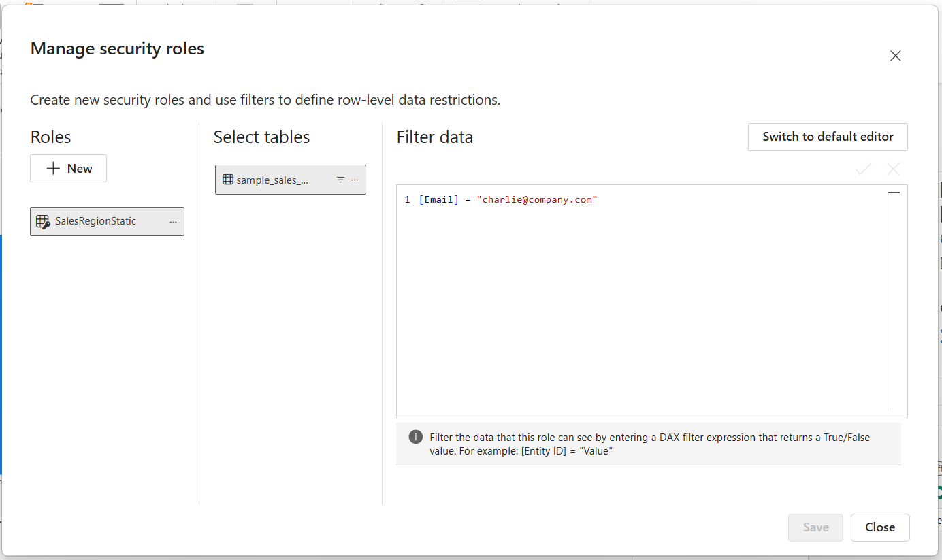Open more options for sample_sales table

[355, 180]
